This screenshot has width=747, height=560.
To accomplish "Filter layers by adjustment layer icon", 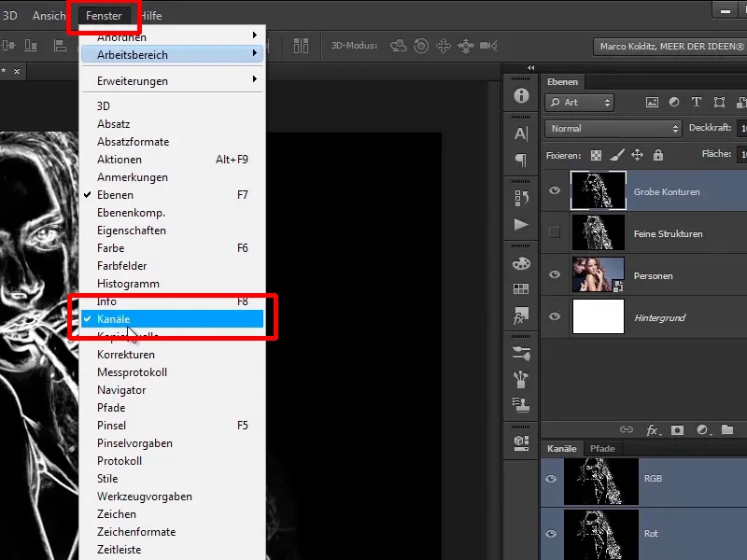I will coord(674,103).
